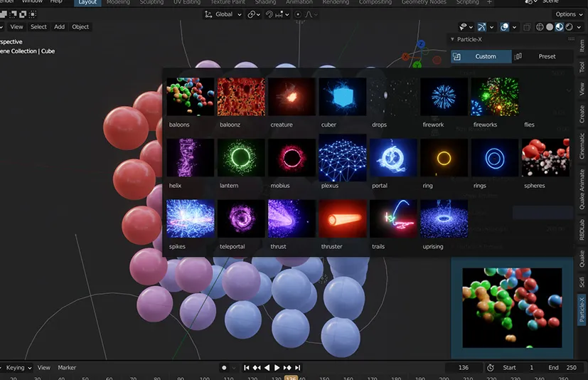Toggle the snapping magnet icon
This screenshot has height=380, width=588.
point(269,14)
